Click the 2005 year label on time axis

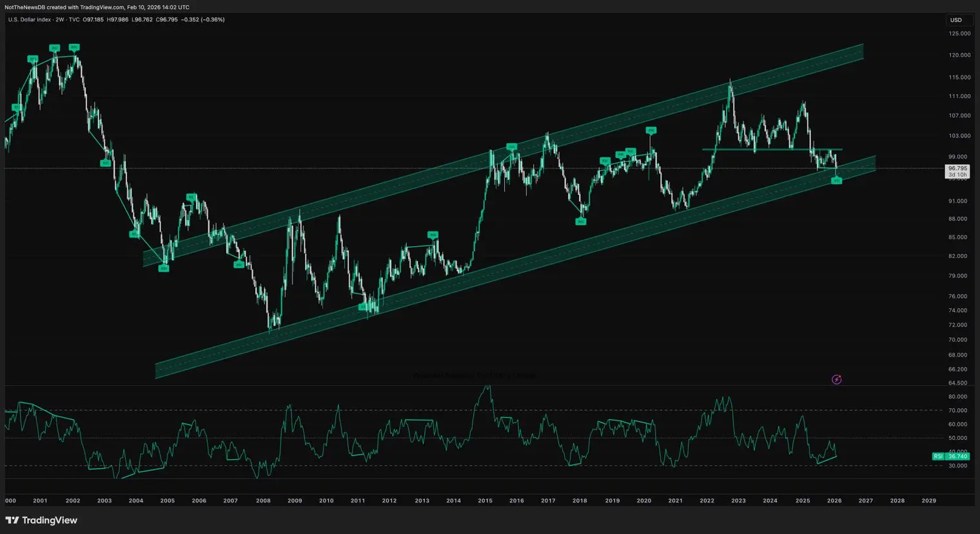(x=167, y=500)
